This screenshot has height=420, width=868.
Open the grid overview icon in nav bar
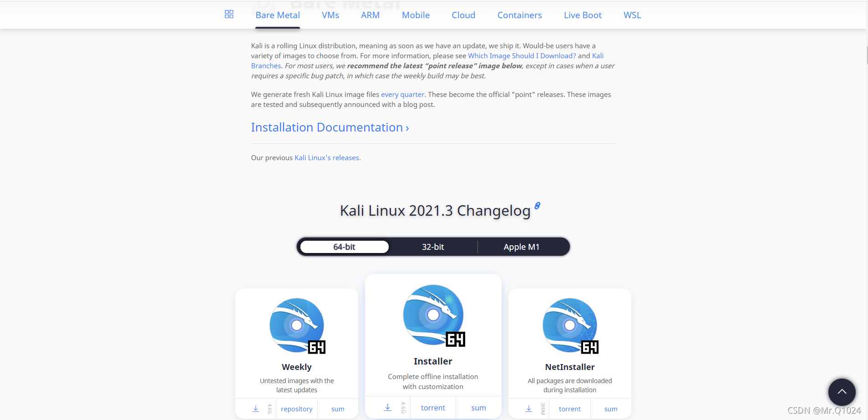pos(229,15)
